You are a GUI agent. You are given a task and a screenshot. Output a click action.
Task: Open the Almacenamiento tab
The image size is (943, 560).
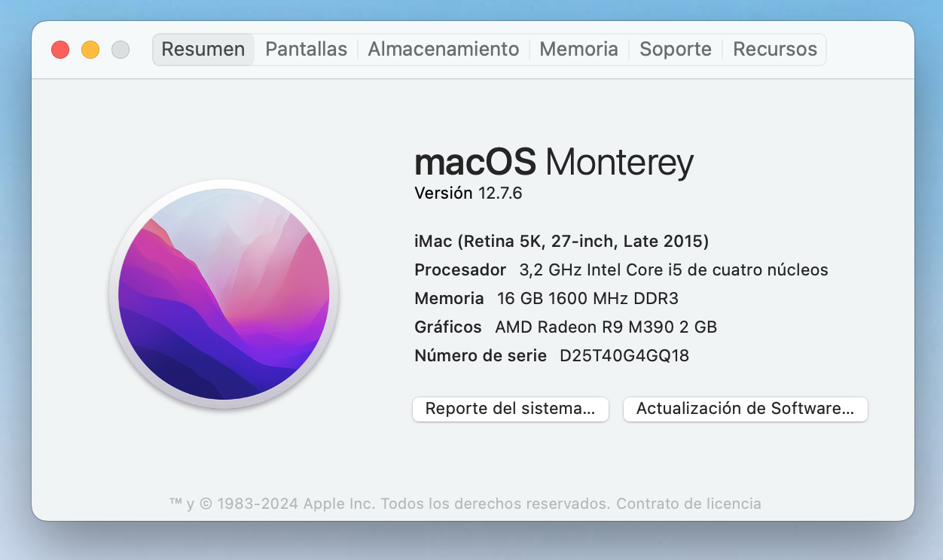point(443,50)
